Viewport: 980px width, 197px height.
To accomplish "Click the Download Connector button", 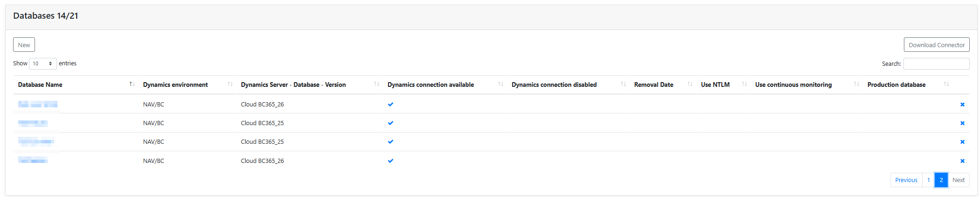I will click(936, 45).
